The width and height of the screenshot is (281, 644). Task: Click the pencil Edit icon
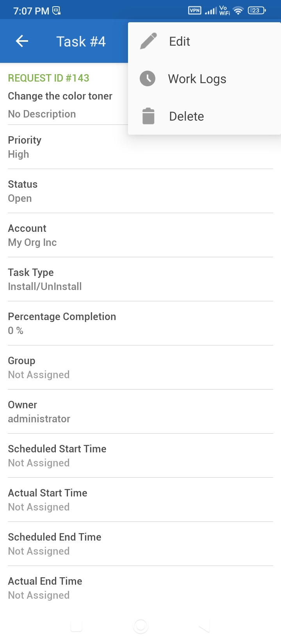148,41
